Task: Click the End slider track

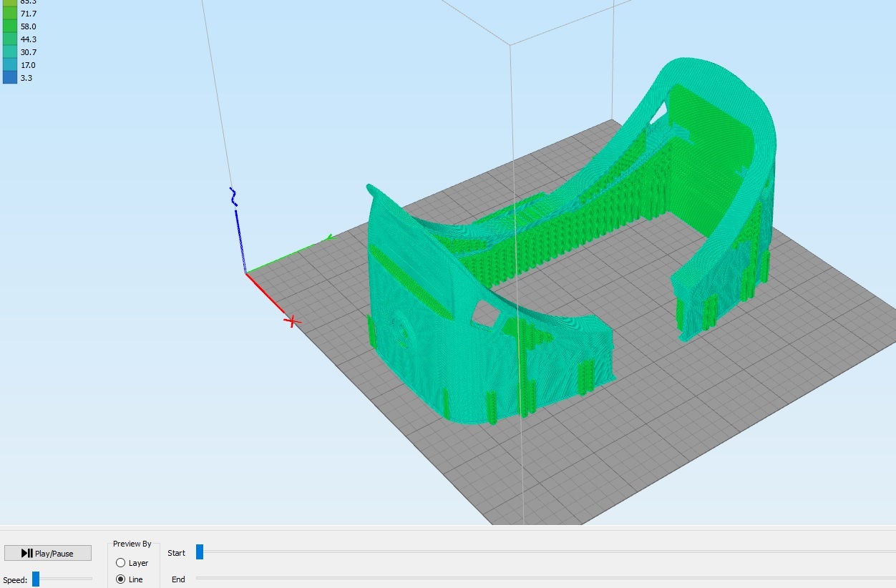Action: coord(545,578)
